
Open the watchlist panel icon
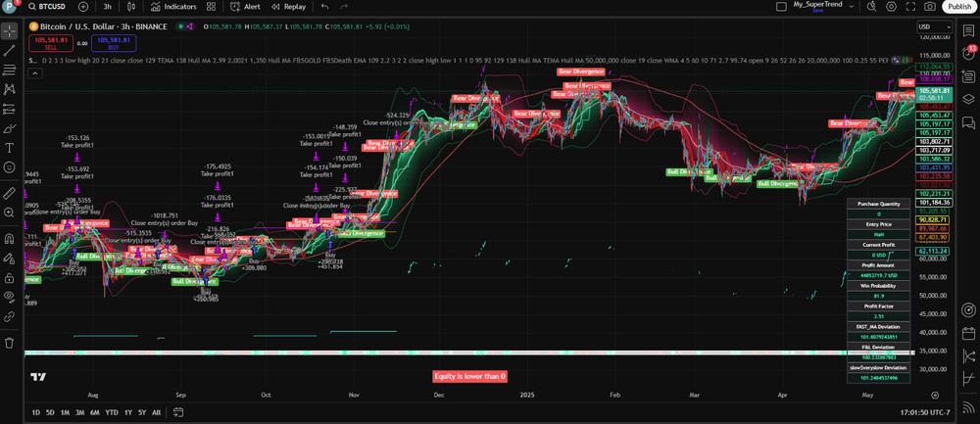(968, 32)
